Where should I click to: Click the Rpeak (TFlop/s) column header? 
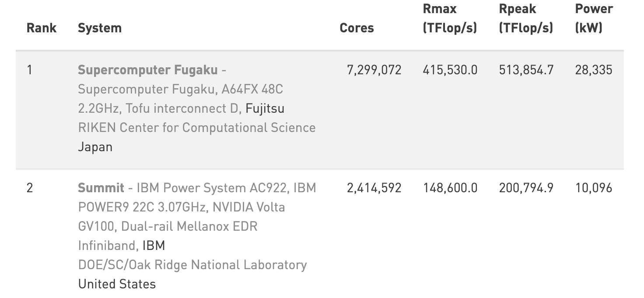tap(526, 18)
